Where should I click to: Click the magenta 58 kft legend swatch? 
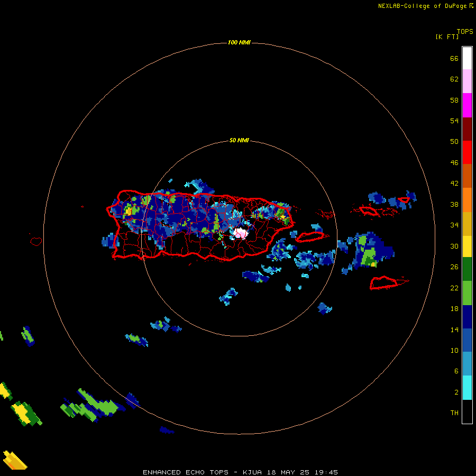coord(467,105)
